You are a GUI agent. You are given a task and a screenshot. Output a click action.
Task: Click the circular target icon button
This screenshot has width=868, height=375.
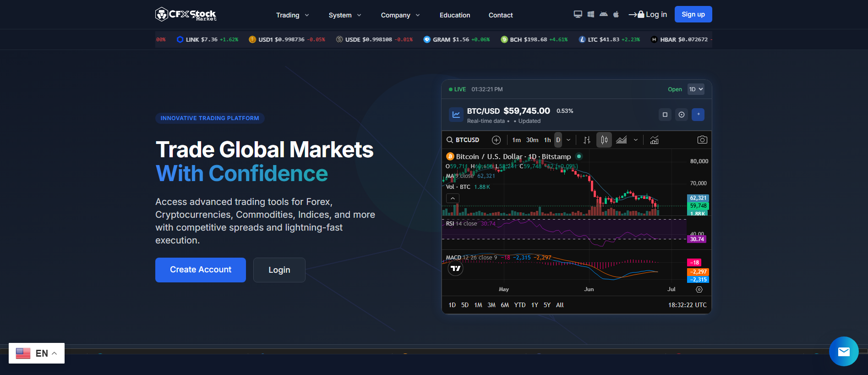click(682, 115)
